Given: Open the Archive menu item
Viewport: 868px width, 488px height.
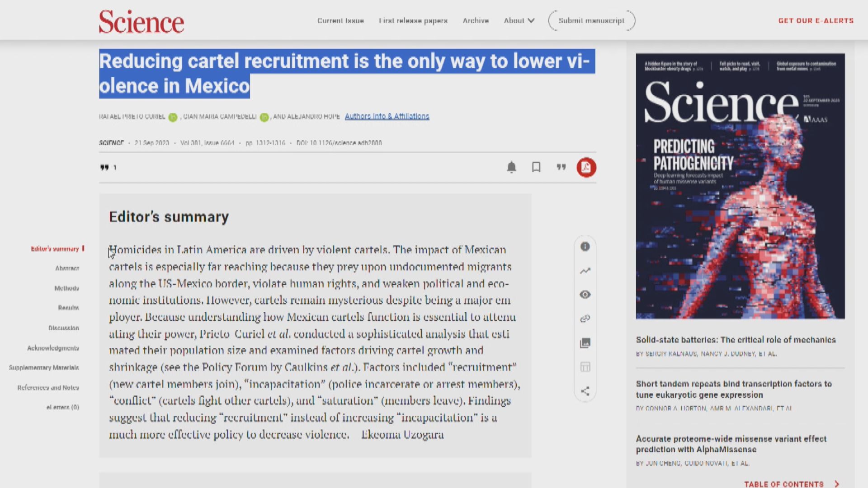Looking at the screenshot, I should (476, 20).
